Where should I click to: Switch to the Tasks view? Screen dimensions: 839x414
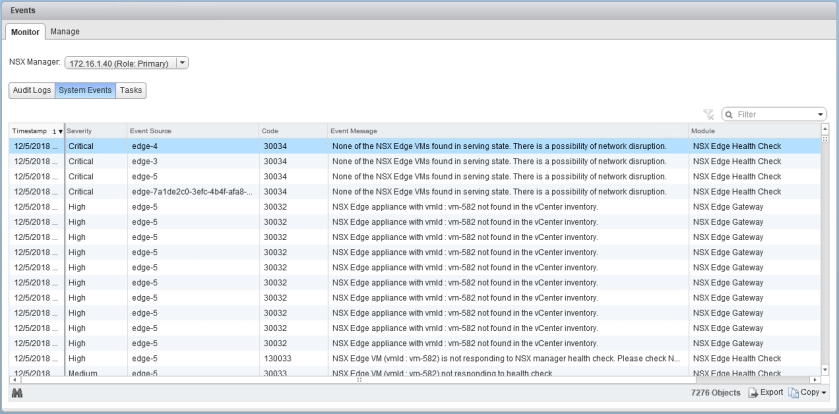tap(131, 90)
